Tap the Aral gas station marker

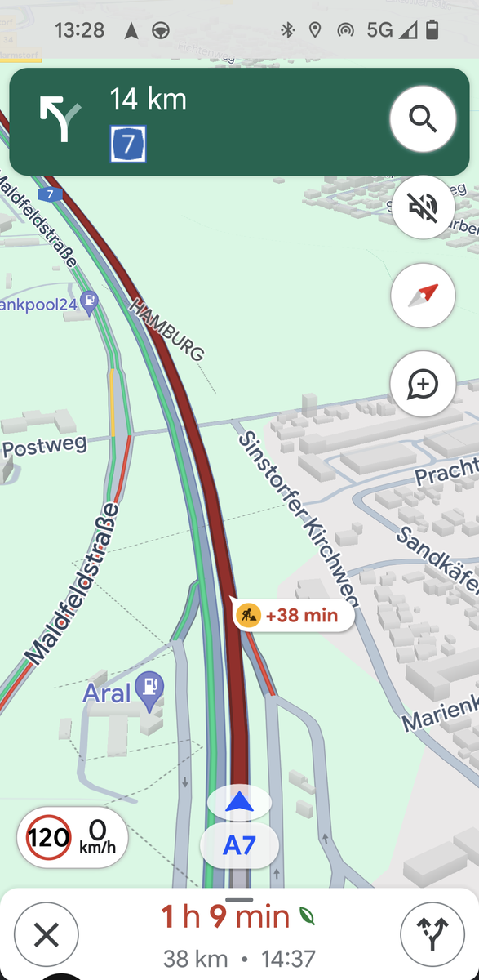pos(150,689)
